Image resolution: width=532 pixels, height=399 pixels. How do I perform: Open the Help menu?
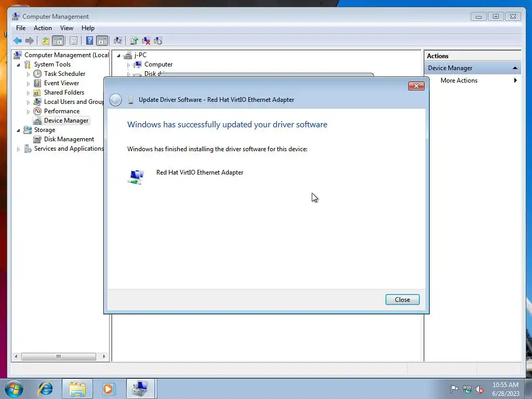(x=88, y=28)
